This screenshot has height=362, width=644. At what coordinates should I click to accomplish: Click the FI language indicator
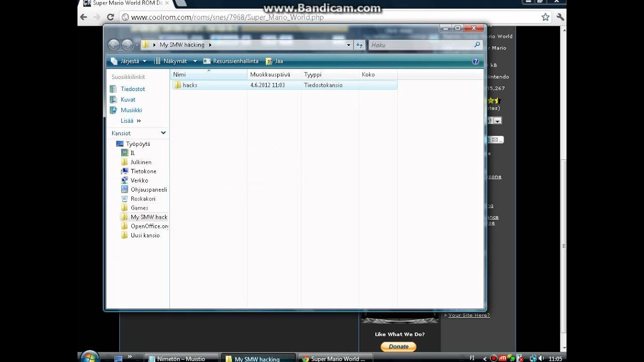pyautogui.click(x=472, y=358)
